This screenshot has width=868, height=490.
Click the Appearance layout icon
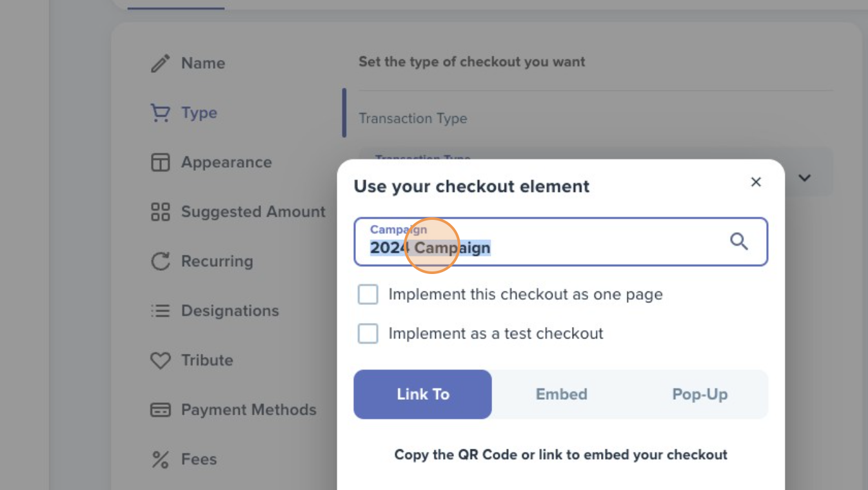(160, 162)
